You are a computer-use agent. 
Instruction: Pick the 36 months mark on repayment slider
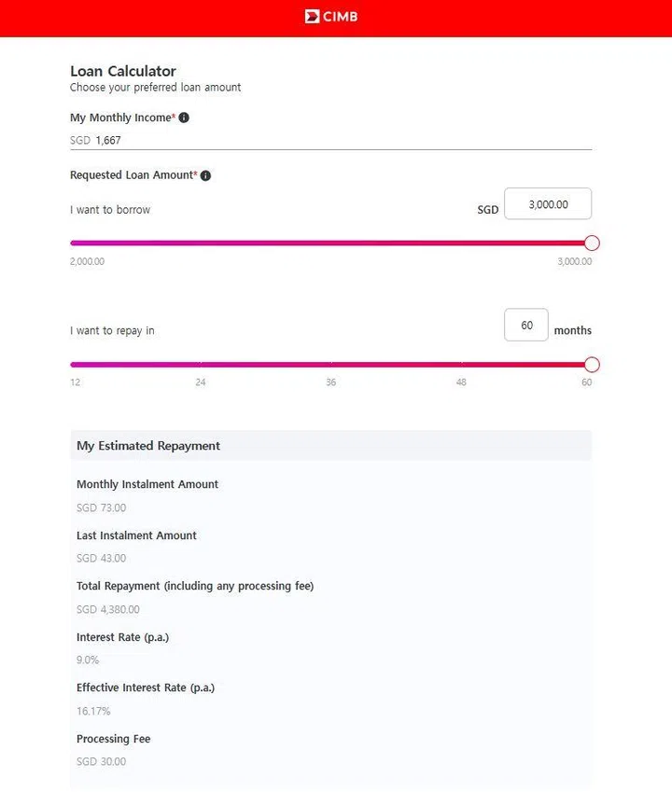(331, 382)
